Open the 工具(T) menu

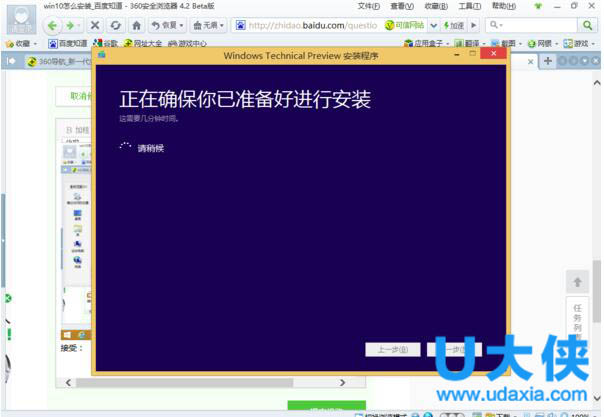[x=470, y=6]
